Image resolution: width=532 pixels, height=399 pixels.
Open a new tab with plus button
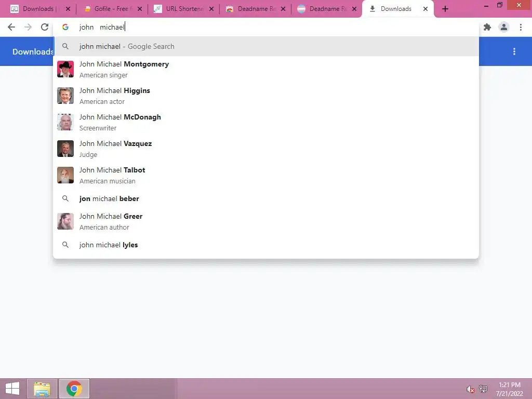coord(445,9)
